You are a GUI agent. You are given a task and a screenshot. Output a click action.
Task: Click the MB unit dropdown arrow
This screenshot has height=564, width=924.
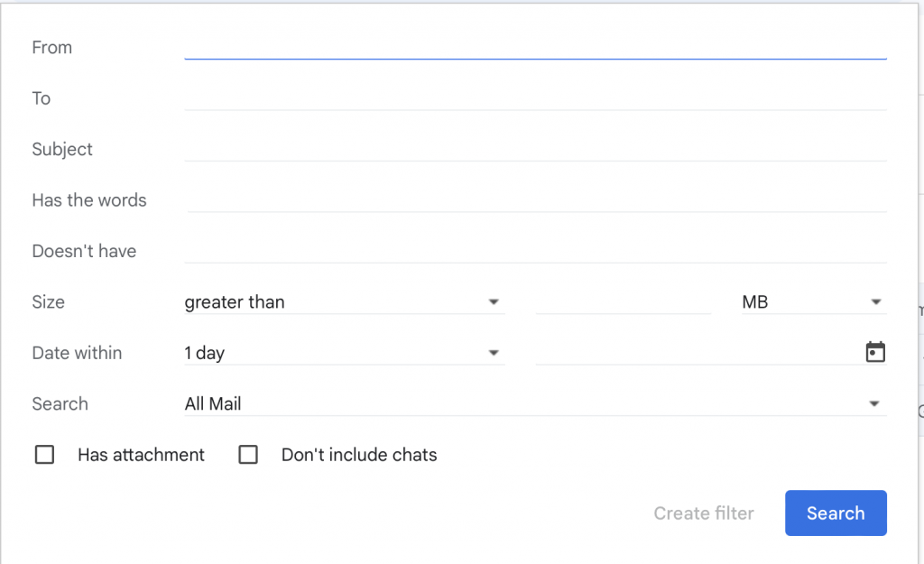pos(874,302)
